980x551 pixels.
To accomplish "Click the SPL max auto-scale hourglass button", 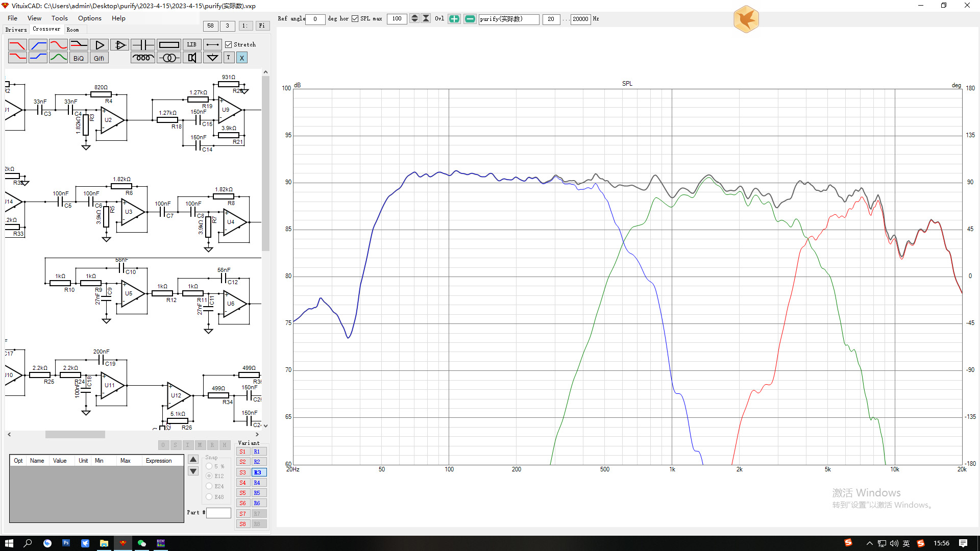I will click(x=426, y=19).
